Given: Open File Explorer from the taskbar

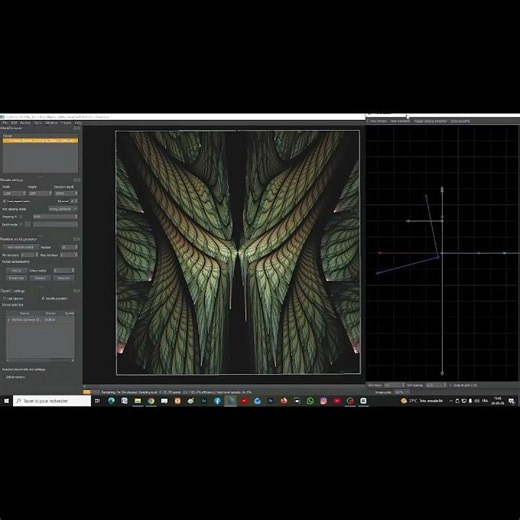Looking at the screenshot, I should (x=138, y=401).
